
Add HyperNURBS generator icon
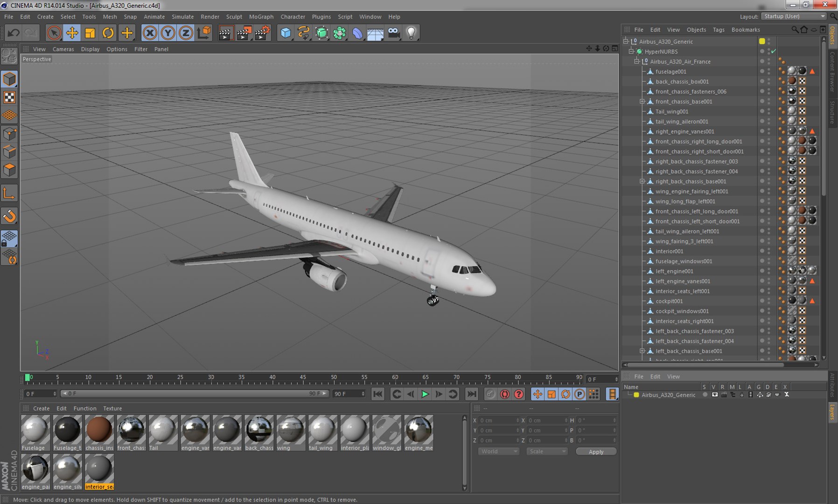pos(322,33)
